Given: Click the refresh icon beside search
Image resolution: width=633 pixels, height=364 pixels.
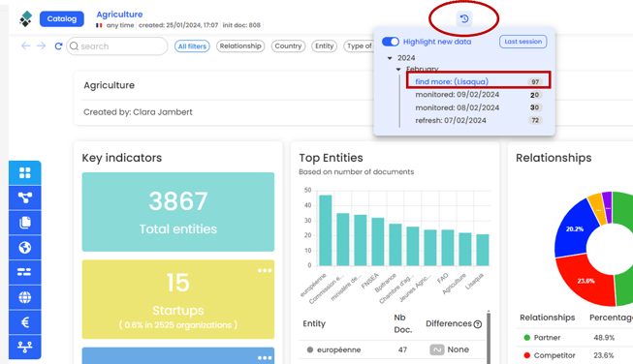Looking at the screenshot, I should [58, 45].
